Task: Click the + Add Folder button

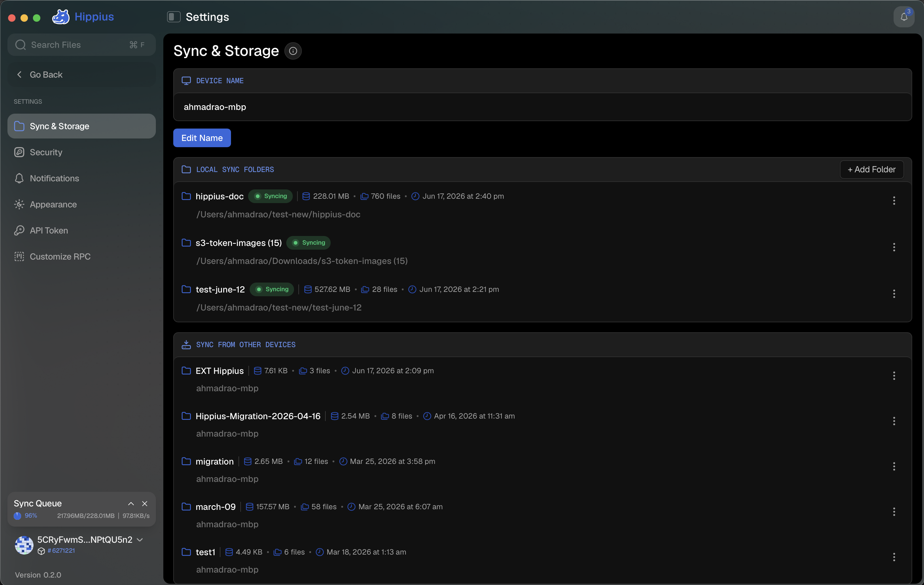Action: point(872,169)
